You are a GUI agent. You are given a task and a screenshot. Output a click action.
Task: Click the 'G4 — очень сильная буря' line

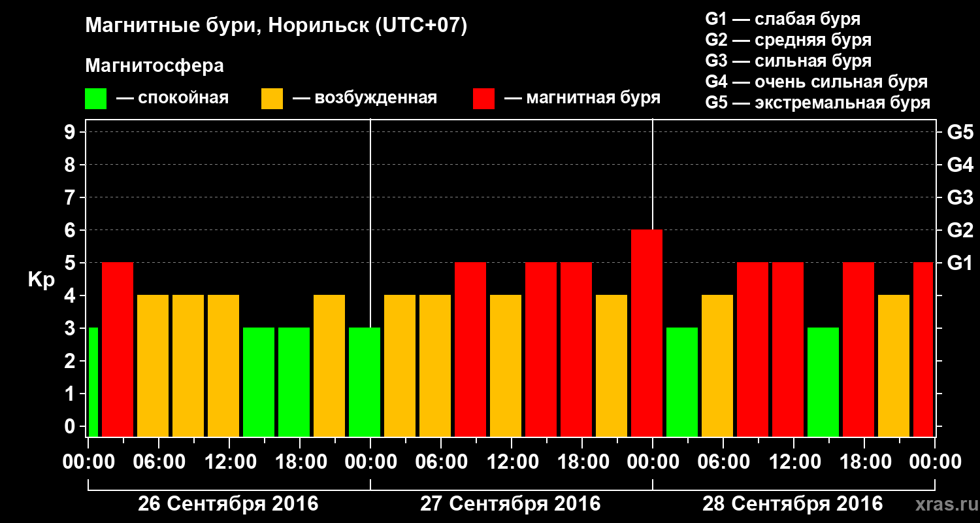coord(816,82)
